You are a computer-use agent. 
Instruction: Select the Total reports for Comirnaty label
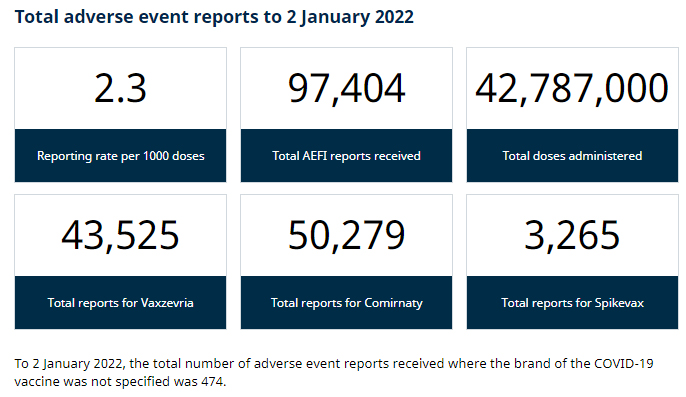pos(346,303)
